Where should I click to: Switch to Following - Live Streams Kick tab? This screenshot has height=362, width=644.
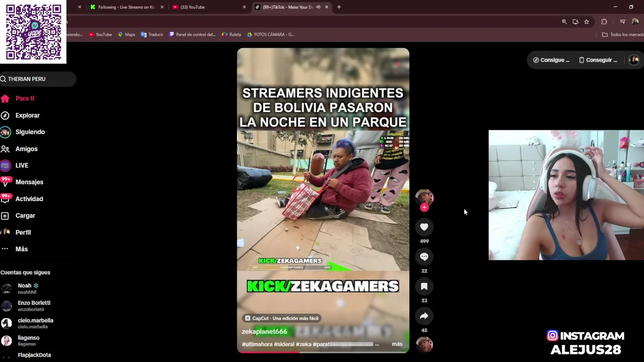[x=126, y=7]
